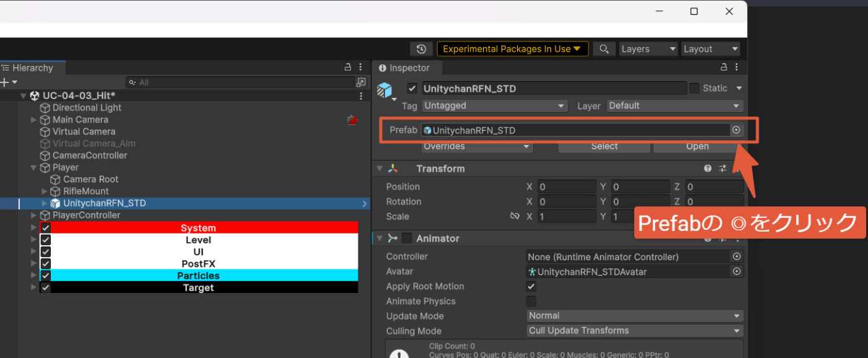Open the Transform presets icon

click(722, 168)
